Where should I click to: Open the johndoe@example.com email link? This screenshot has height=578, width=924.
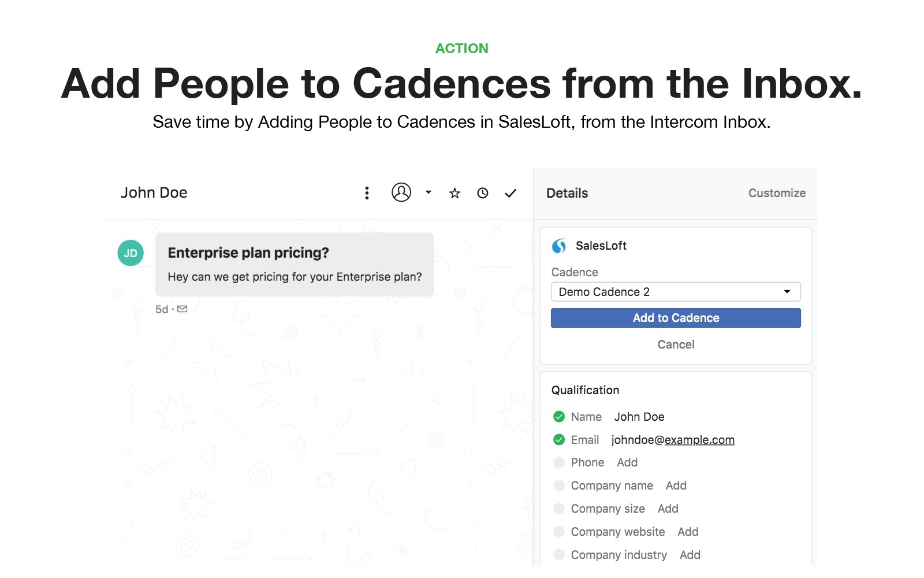click(x=673, y=440)
